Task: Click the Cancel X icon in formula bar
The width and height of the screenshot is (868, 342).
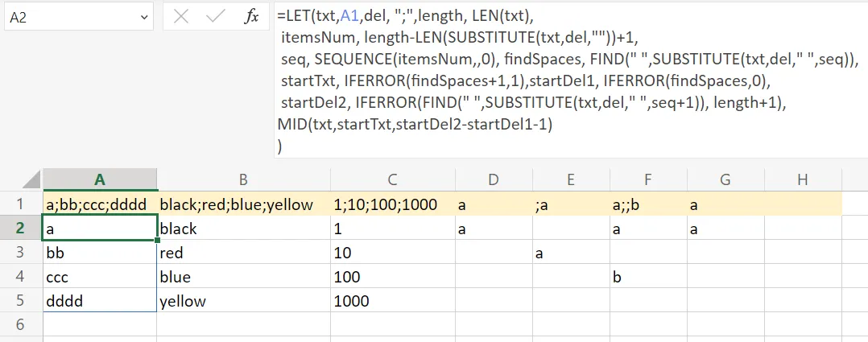Action: (x=182, y=16)
